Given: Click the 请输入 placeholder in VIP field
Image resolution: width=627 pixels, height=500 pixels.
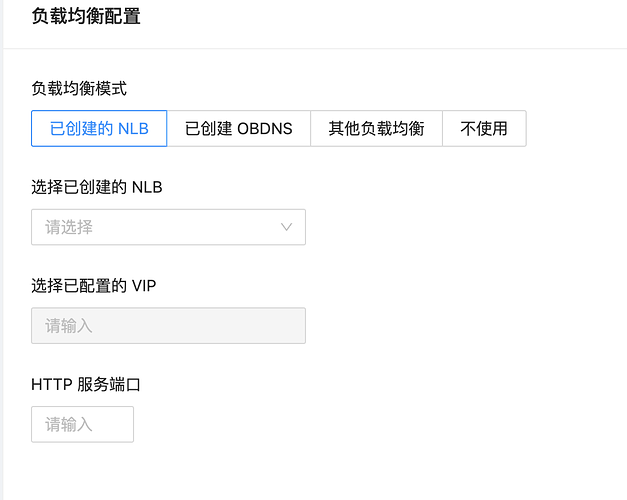Looking at the screenshot, I should pos(69,326).
